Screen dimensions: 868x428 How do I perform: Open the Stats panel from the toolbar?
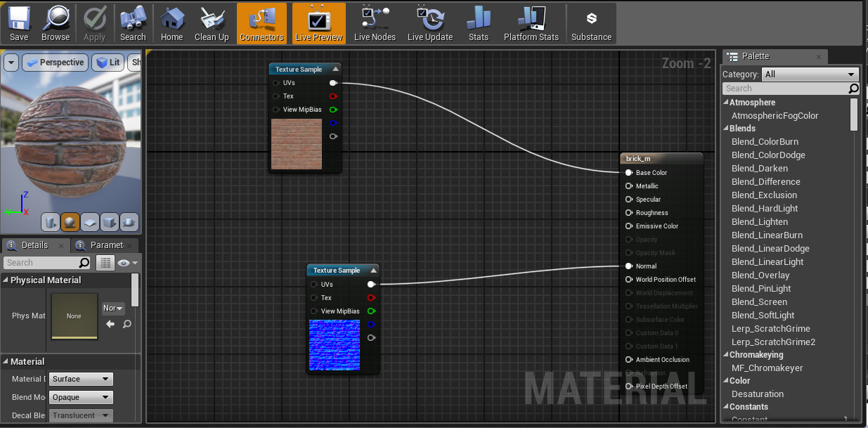(x=479, y=22)
